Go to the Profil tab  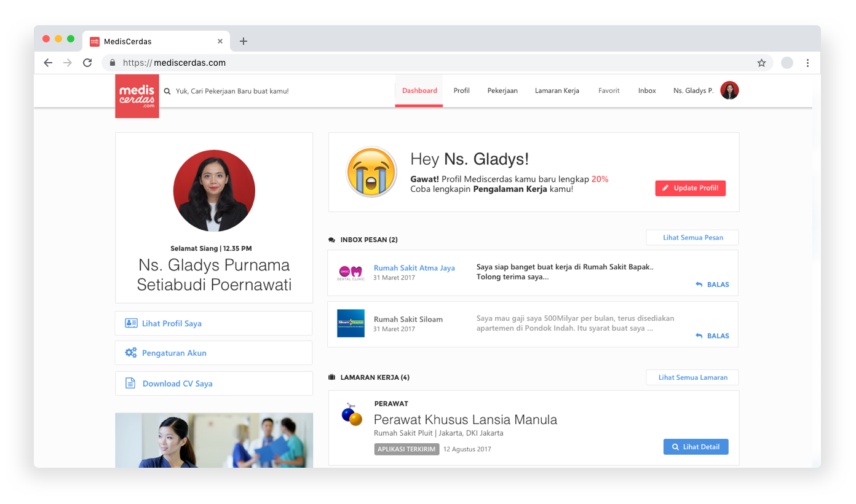click(462, 90)
